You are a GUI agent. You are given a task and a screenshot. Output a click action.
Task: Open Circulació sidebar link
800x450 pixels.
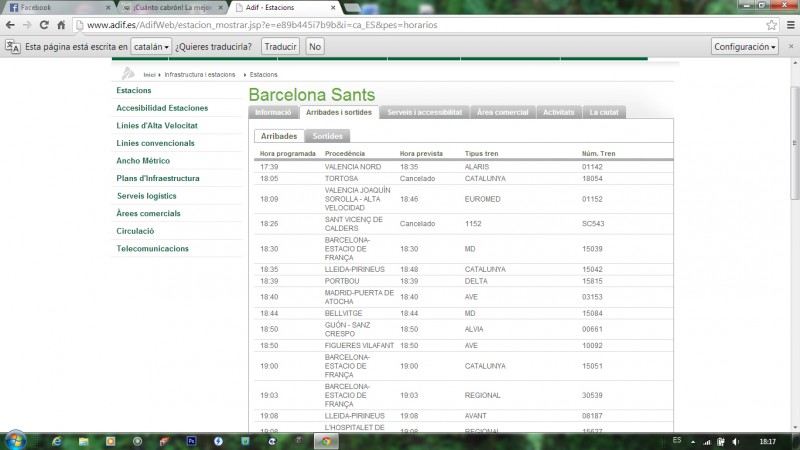coord(135,231)
